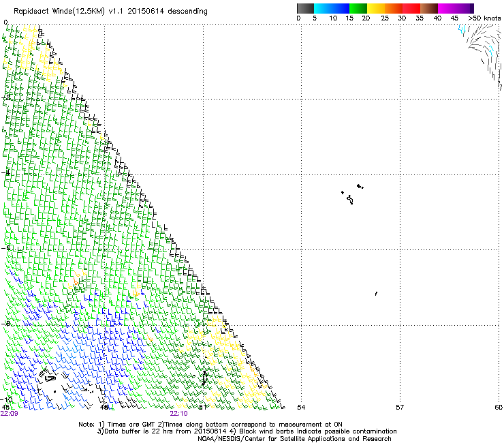The height and width of the screenshot is (443, 504).
Task: Click the latitude label -10
Action: point(6,399)
